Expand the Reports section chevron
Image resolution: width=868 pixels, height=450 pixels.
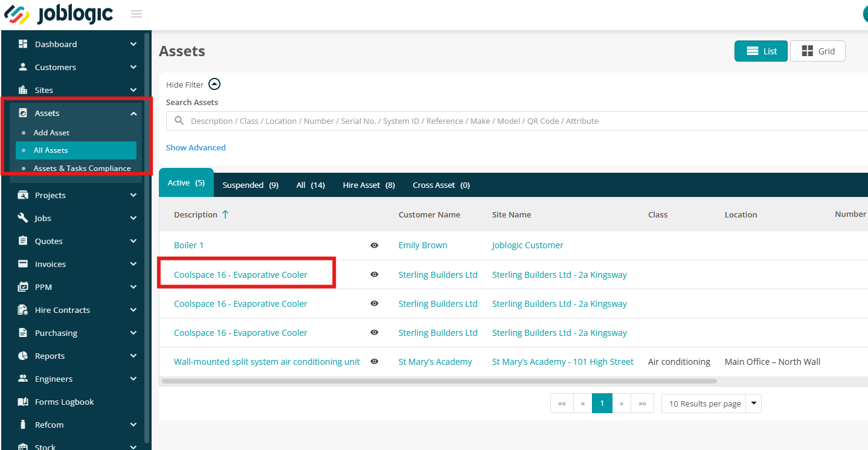coord(133,356)
